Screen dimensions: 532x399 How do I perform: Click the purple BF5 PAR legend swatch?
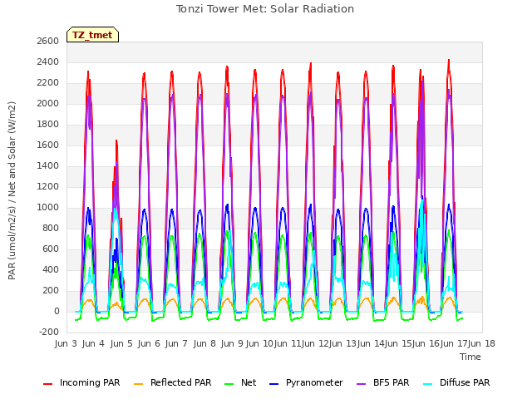tap(362, 384)
